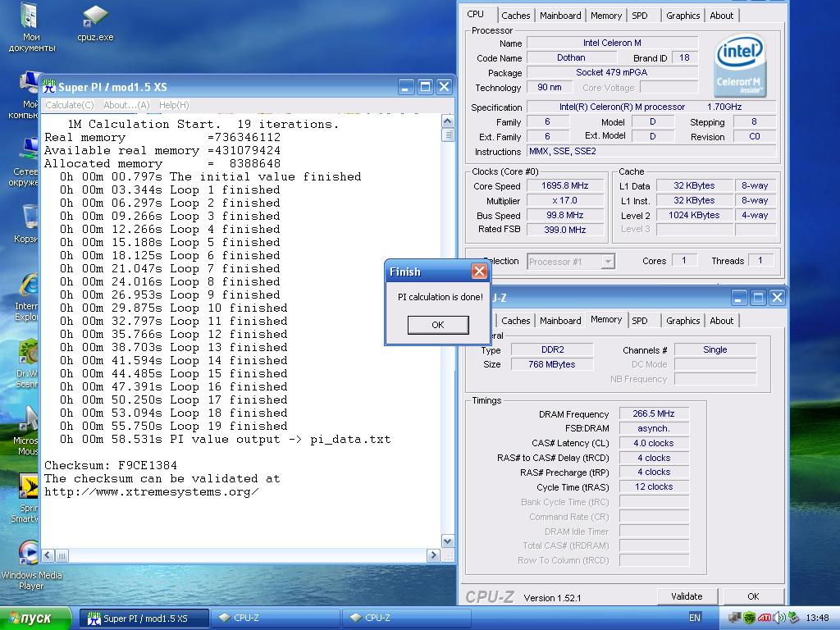Click EN language indicator in taskbar

click(694, 618)
